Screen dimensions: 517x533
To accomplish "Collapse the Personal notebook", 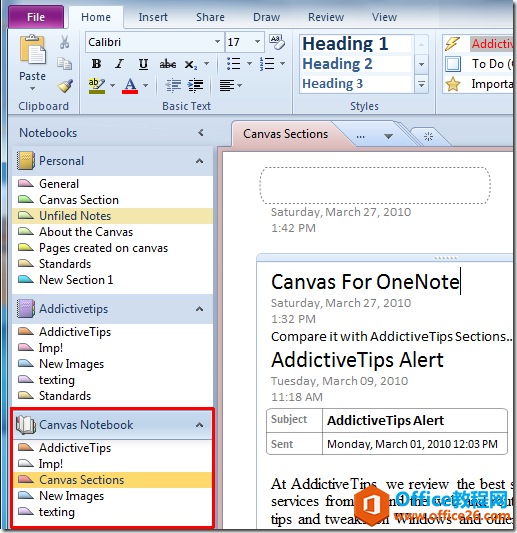I will click(200, 161).
